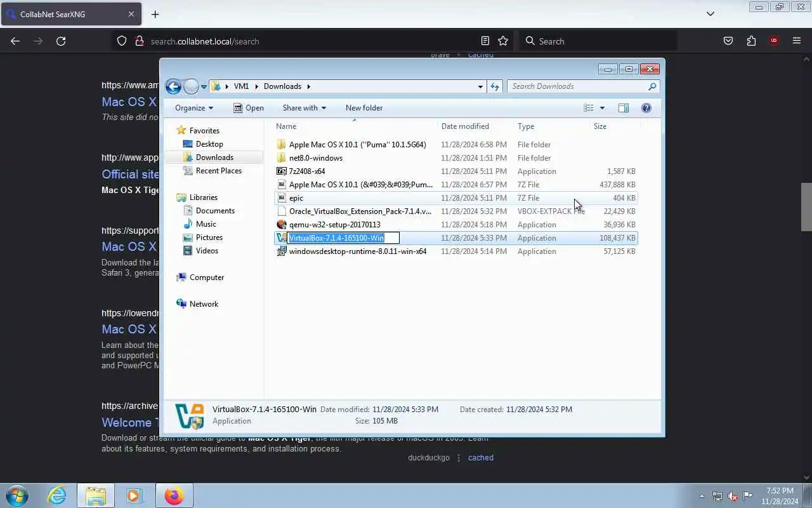This screenshot has height=508, width=812.
Task: Expand breadcrumb arrow after Downloads
Action: pos(309,86)
